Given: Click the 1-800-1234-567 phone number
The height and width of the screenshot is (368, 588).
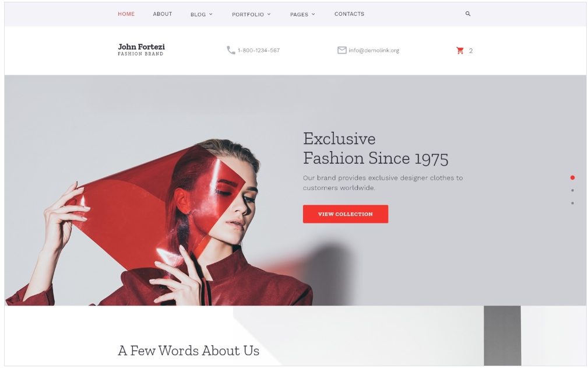Looking at the screenshot, I should [258, 50].
